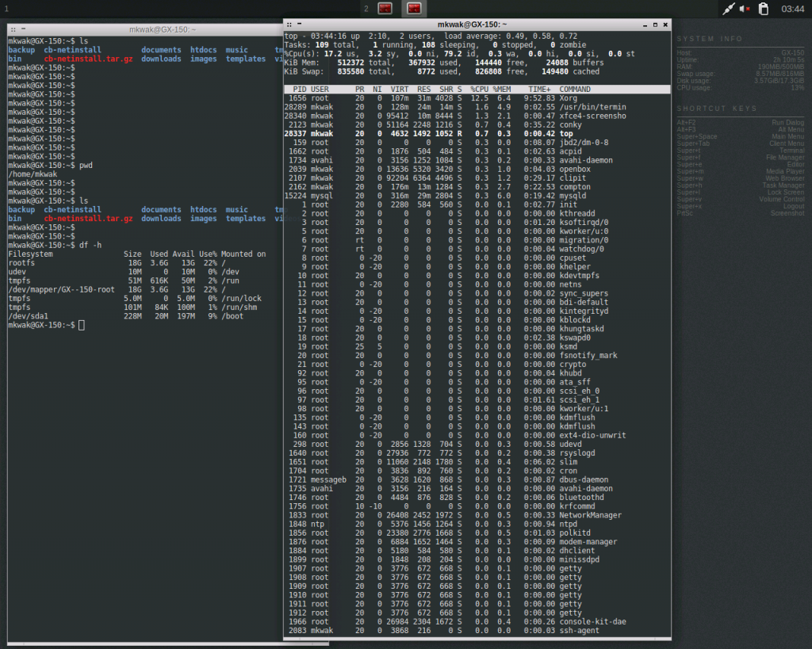Click the "pwd" command in the left terminal
The image size is (812, 649).
point(86,166)
